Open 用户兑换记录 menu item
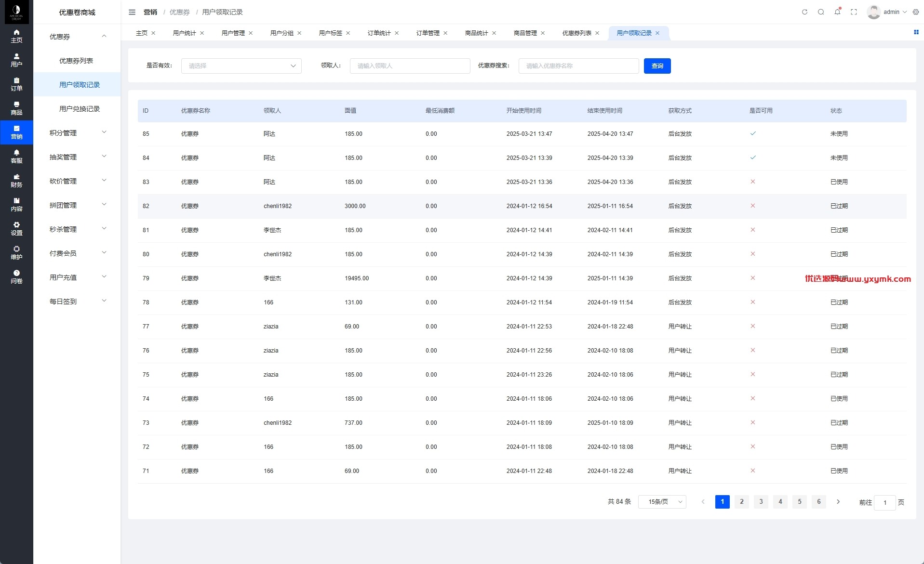 pyautogui.click(x=80, y=109)
